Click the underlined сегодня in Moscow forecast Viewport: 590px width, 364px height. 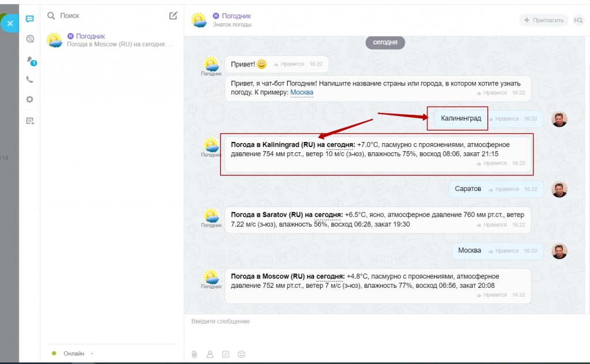pos(330,276)
